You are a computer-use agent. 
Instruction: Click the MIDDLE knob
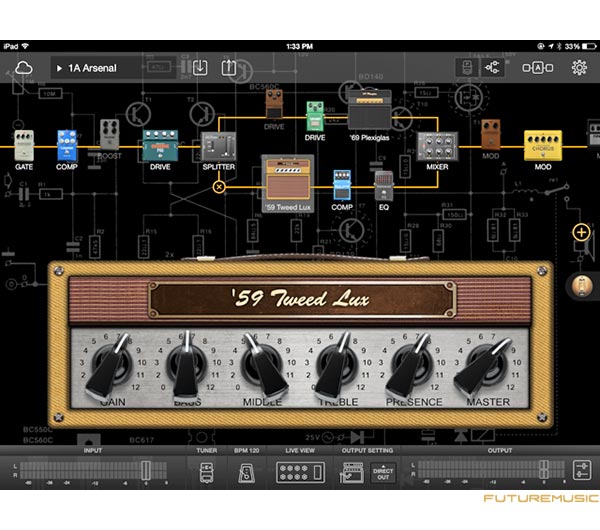(262, 365)
